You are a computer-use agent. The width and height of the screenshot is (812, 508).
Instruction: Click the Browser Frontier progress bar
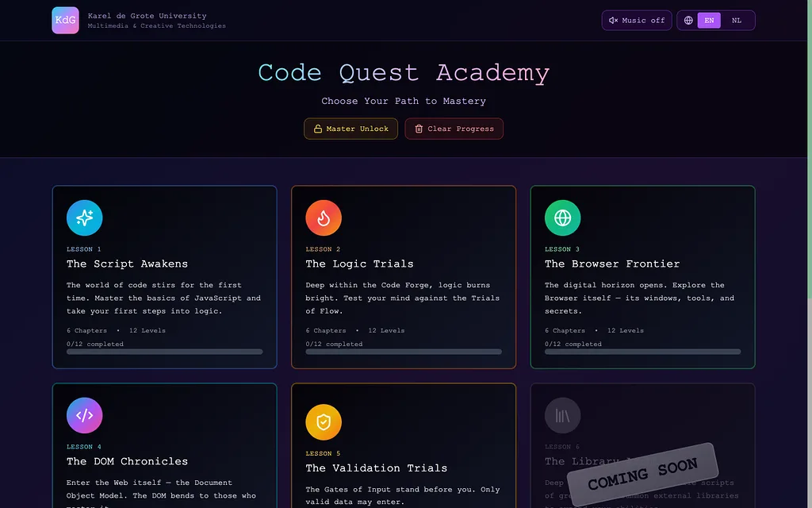pos(642,352)
